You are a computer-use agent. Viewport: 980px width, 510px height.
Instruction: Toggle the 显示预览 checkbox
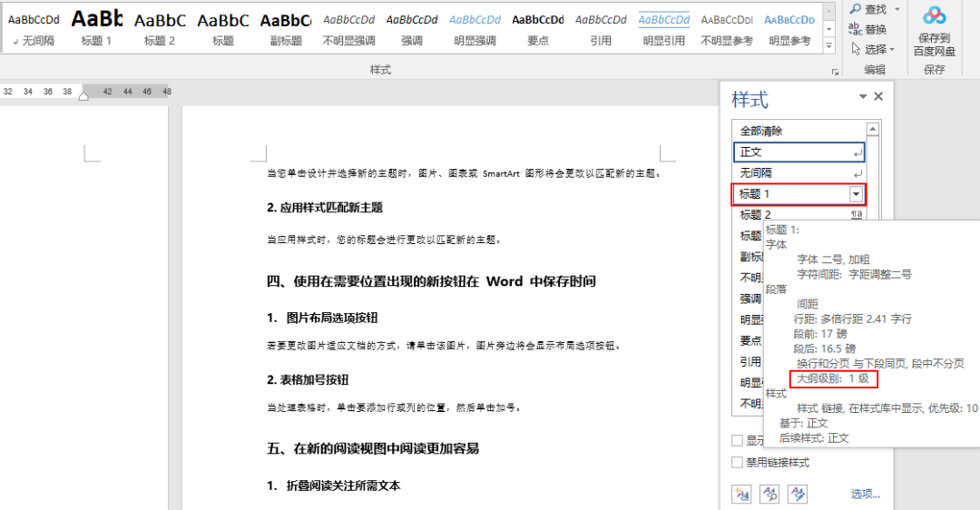coord(738,441)
